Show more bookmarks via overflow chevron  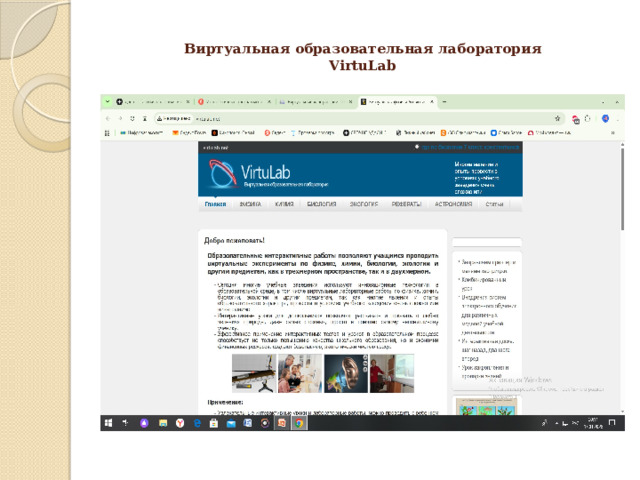coord(613,133)
